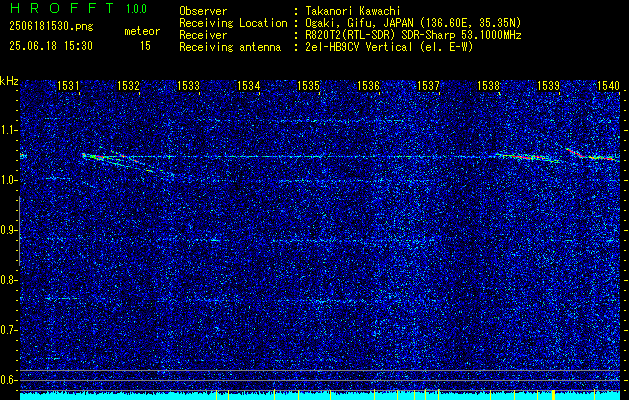Click the meteor echo trace near 1531

pyautogui.click(x=128, y=163)
